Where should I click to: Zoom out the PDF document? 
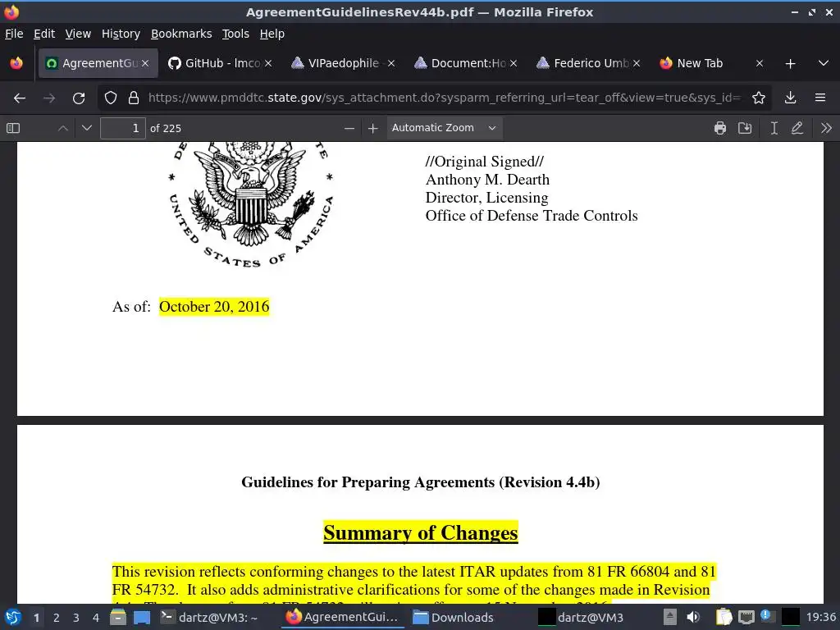tap(349, 128)
